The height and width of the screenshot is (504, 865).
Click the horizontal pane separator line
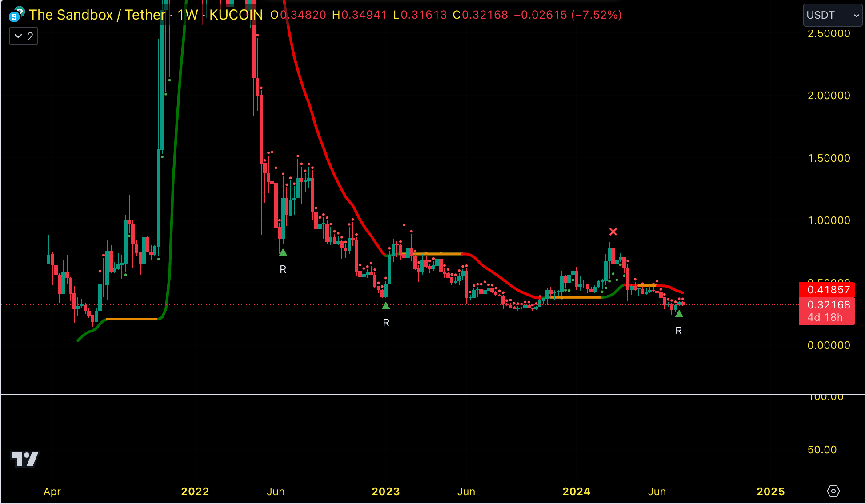(x=432, y=394)
